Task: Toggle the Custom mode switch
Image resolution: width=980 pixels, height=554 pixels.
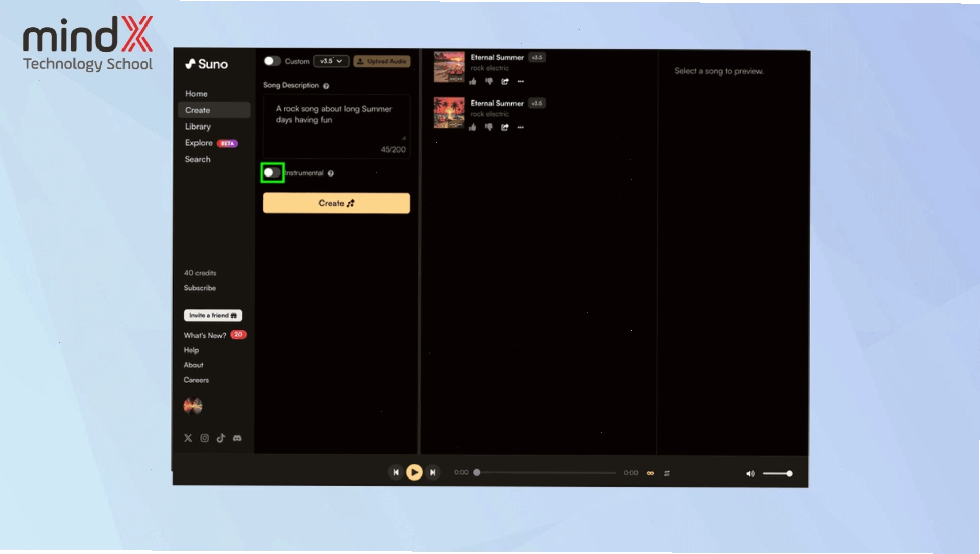Action: 272,61
